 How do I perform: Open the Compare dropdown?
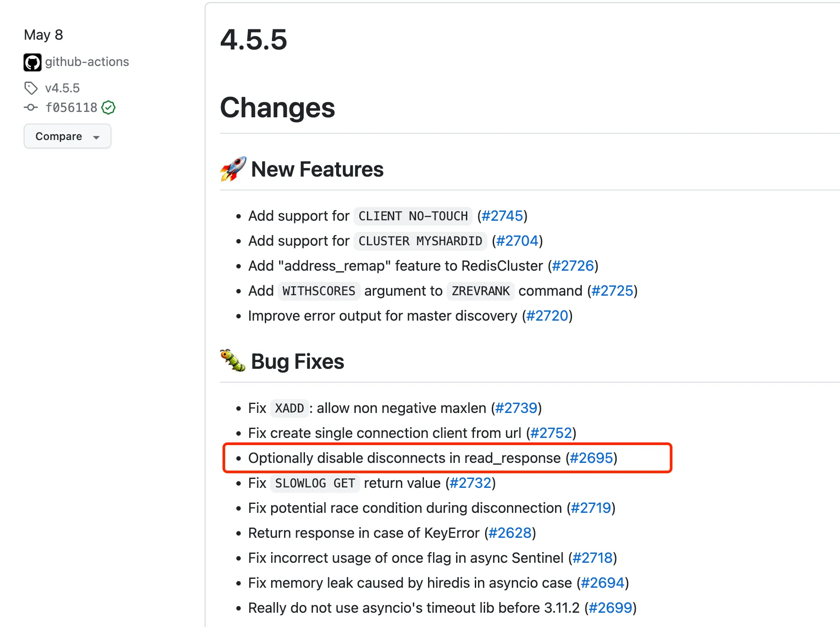pyautogui.click(x=67, y=136)
